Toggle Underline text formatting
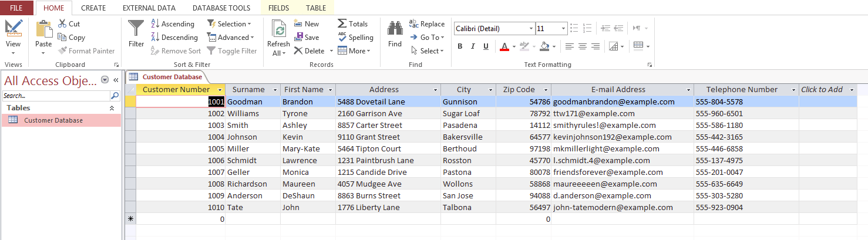The width and height of the screenshot is (868, 240). tap(487, 46)
